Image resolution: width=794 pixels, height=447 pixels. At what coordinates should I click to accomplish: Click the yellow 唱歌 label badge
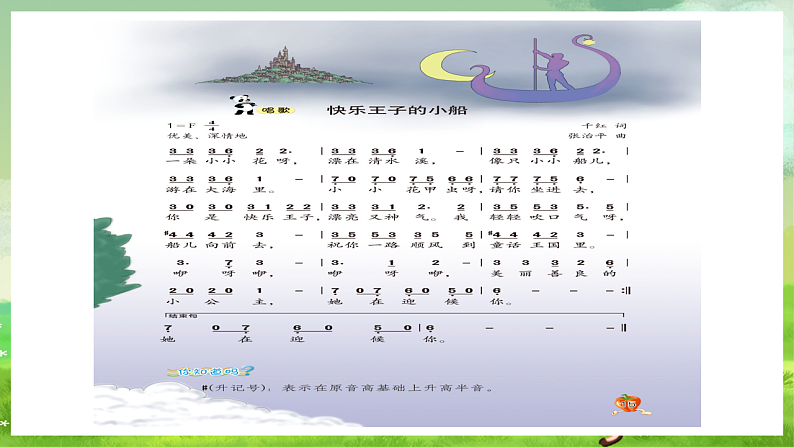(275, 110)
